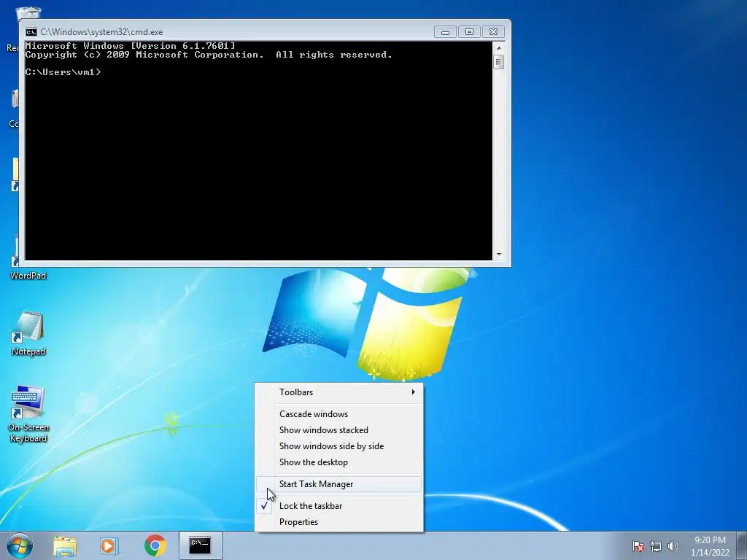This screenshot has width=747, height=560.
Task: Click the Action Center flag tray icon
Action: (x=638, y=546)
